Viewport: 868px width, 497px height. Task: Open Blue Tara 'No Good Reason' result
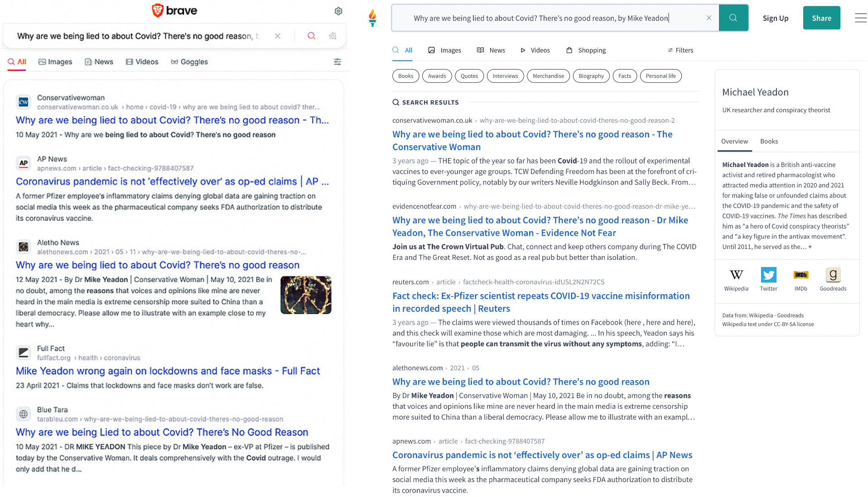tap(162, 432)
